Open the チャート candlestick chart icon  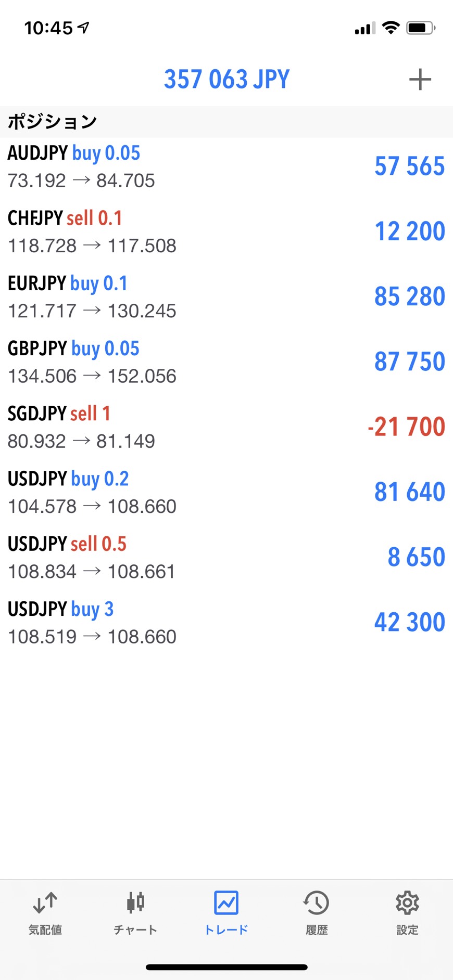(x=135, y=903)
